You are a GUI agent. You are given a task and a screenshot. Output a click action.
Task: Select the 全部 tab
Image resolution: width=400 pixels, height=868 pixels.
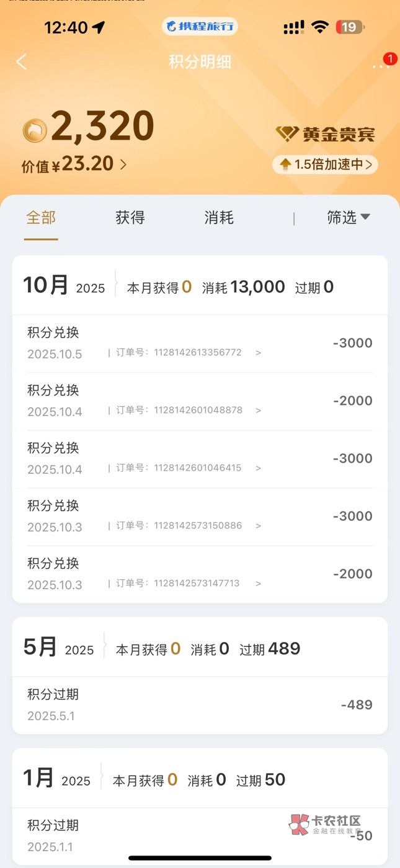(41, 217)
